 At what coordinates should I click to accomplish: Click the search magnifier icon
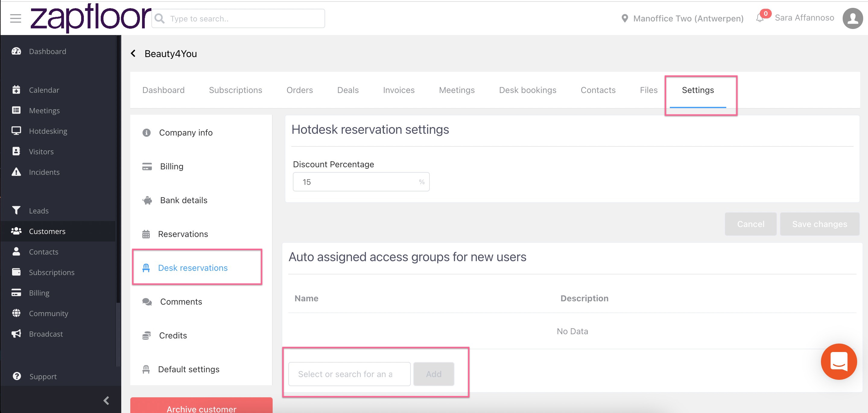(x=160, y=18)
